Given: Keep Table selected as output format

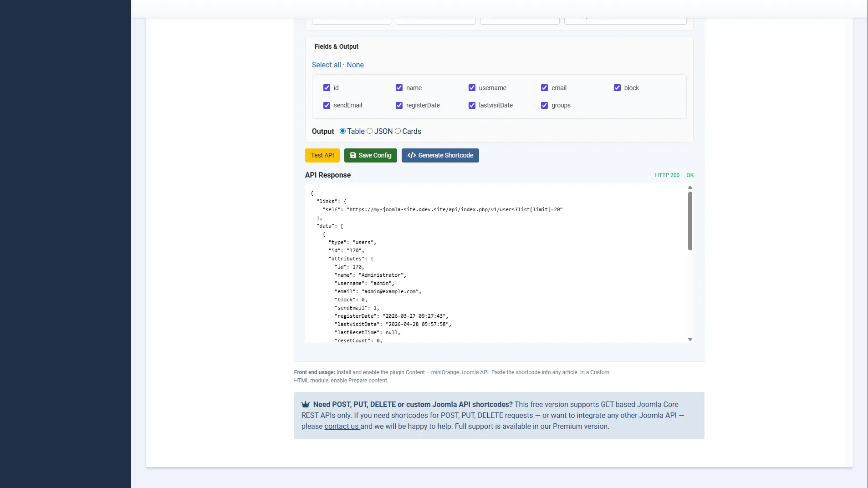Looking at the screenshot, I should [342, 131].
